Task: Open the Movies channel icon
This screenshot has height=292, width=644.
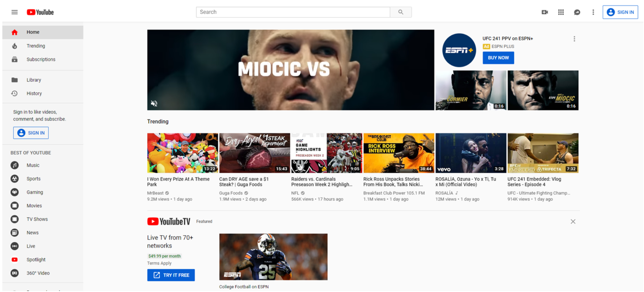Action: 14,206
